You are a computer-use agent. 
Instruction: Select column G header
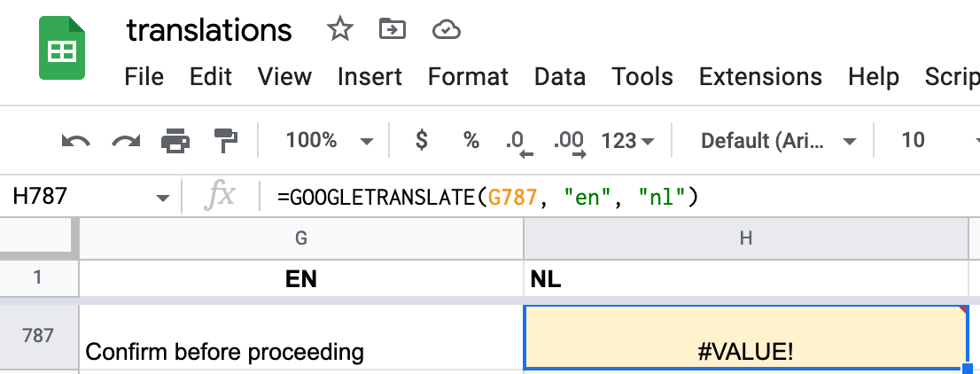click(x=301, y=237)
